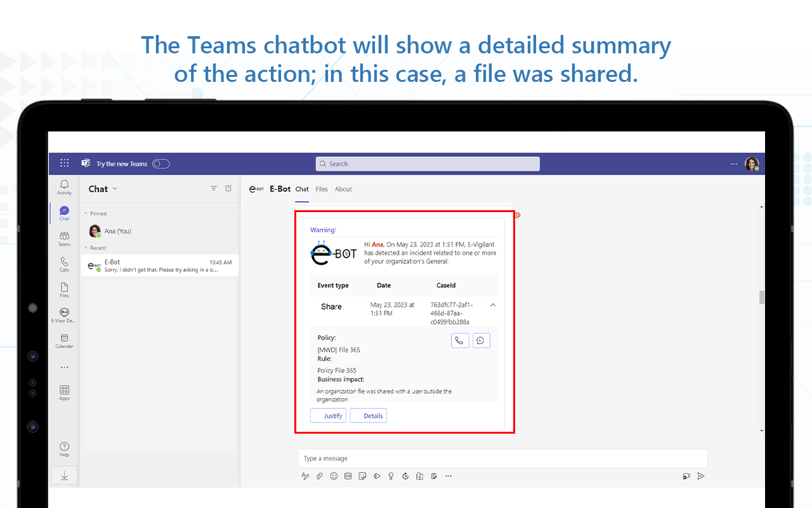Click the notes icon below message box

[434, 476]
